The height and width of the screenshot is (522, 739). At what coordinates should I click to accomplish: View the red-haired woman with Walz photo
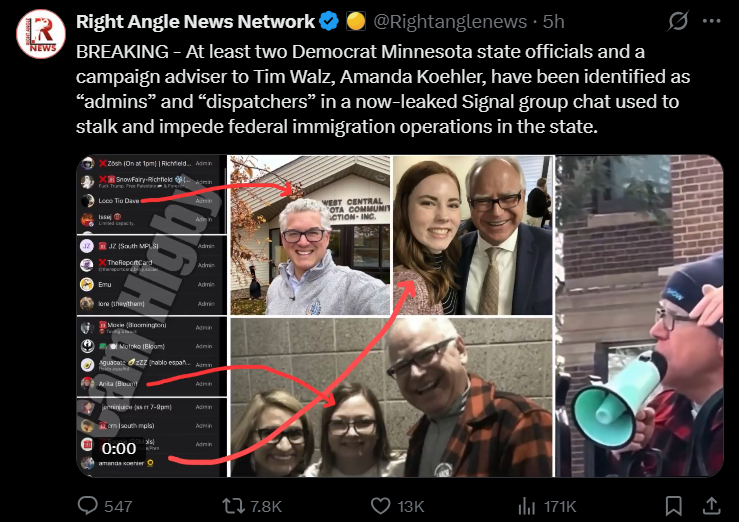tap(473, 235)
